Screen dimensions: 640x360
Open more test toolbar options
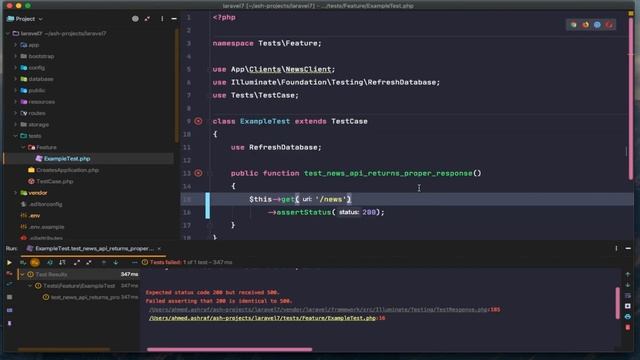[134, 262]
